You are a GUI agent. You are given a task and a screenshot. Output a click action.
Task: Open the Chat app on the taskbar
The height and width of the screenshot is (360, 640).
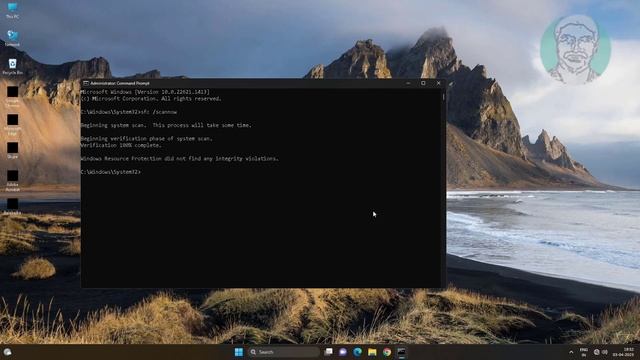[x=343, y=352]
